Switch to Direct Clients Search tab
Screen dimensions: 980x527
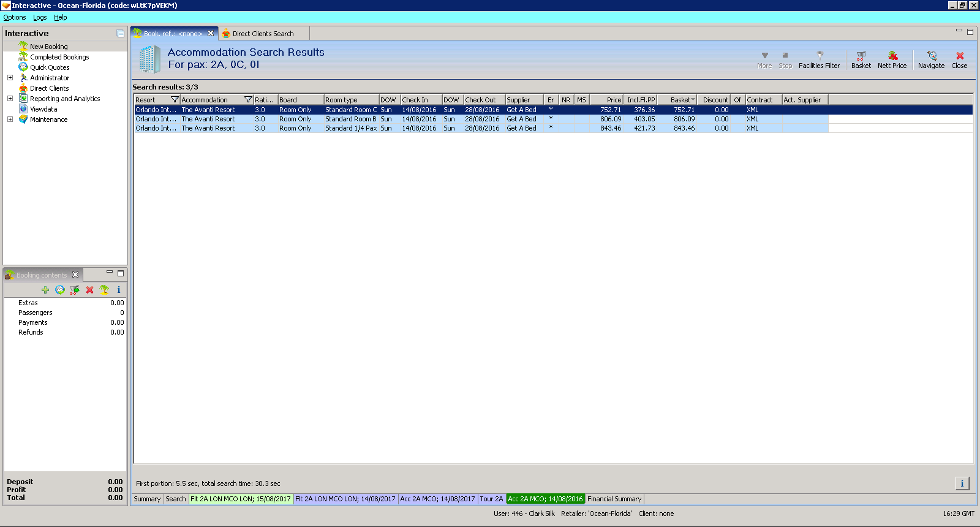263,34
